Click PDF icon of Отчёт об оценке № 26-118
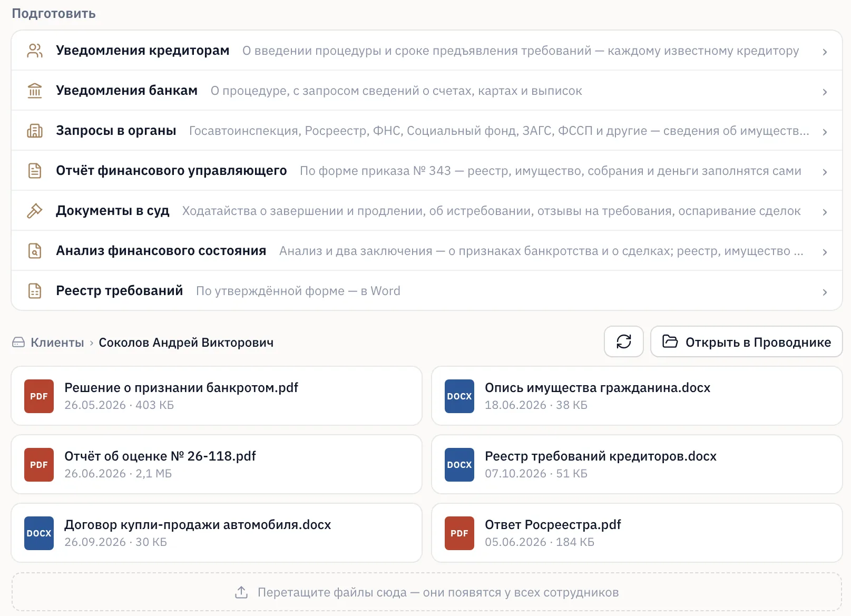Image resolution: width=851 pixels, height=616 pixels. [x=39, y=465]
